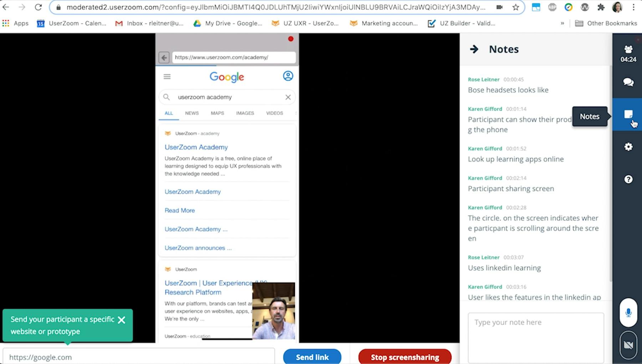Click the blue window extension icon
The width and height of the screenshot is (642, 364).
[x=536, y=7]
